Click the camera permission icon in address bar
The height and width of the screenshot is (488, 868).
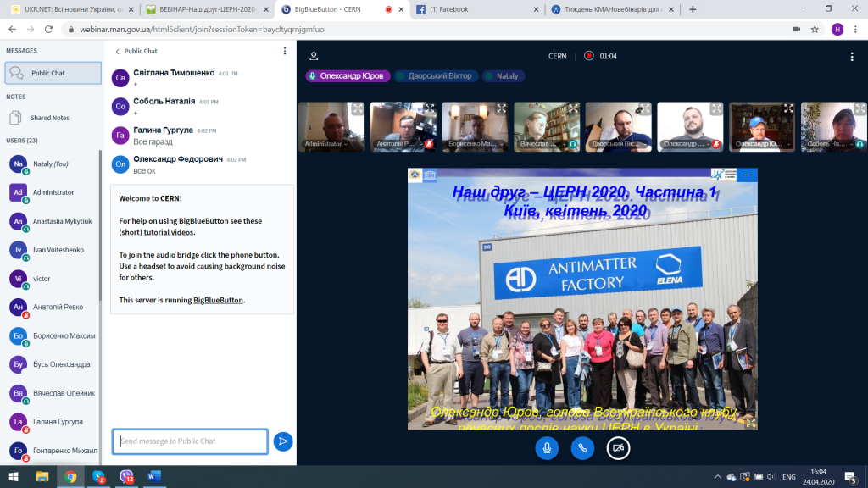[x=797, y=30]
